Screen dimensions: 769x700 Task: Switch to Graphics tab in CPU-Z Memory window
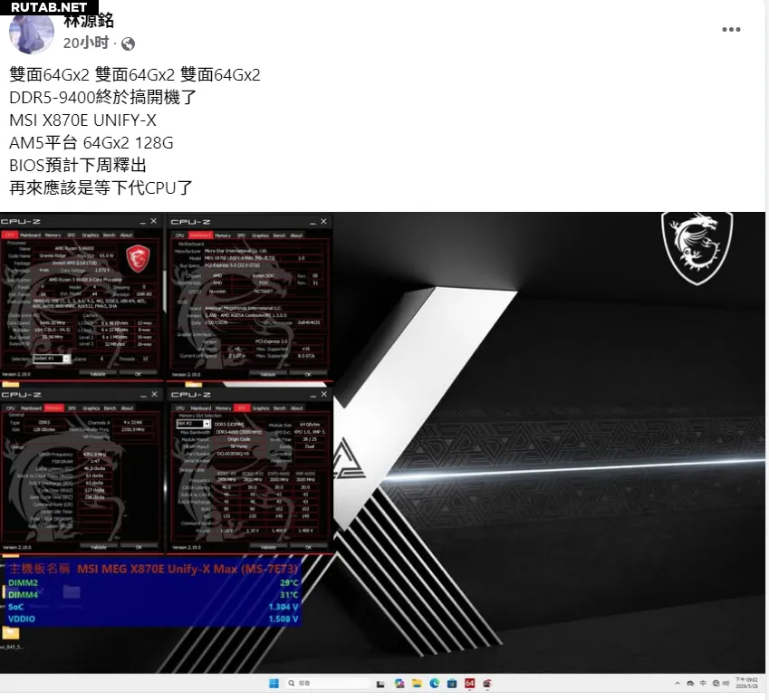(x=90, y=408)
